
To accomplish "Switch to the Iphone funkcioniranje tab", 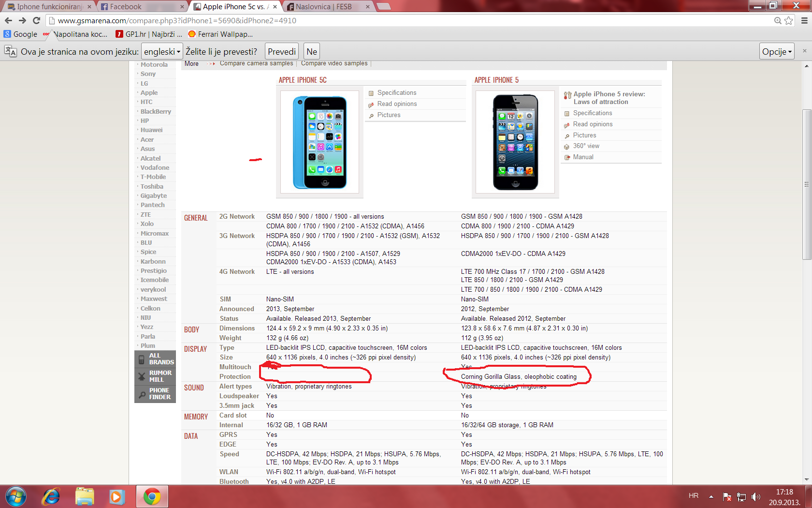I will point(49,6).
